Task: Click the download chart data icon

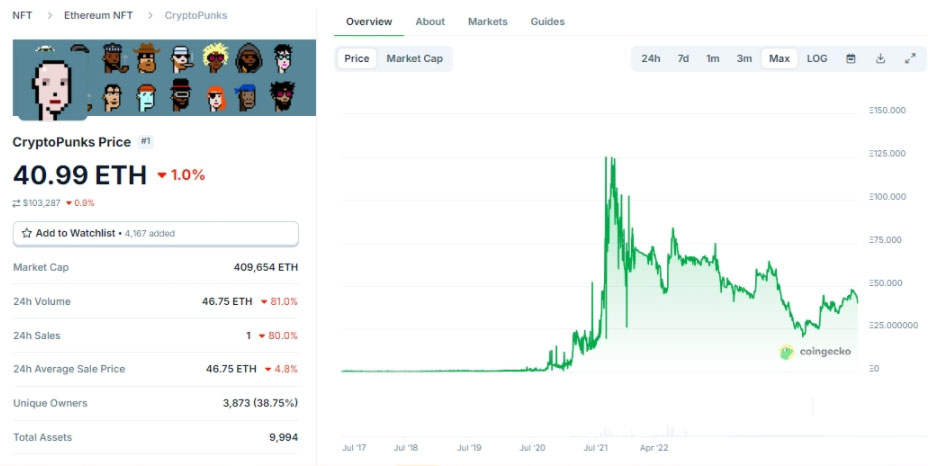Action: 880,59
